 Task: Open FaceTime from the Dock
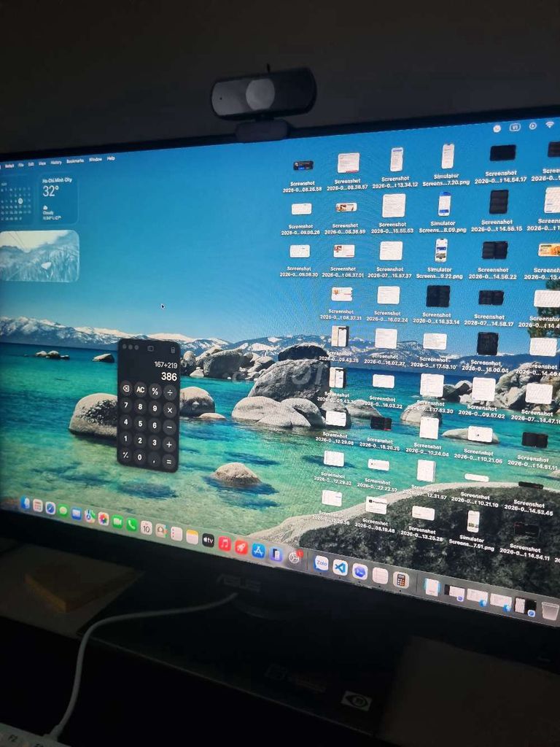pos(117,521)
